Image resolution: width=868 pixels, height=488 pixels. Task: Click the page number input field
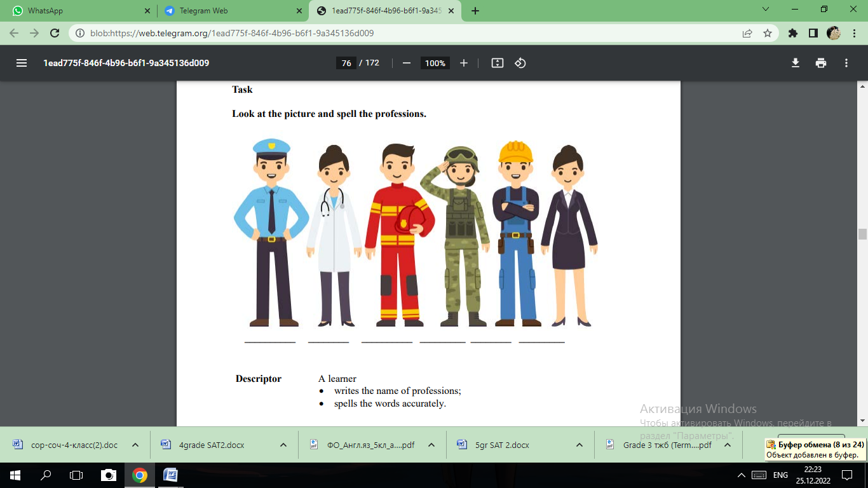346,63
